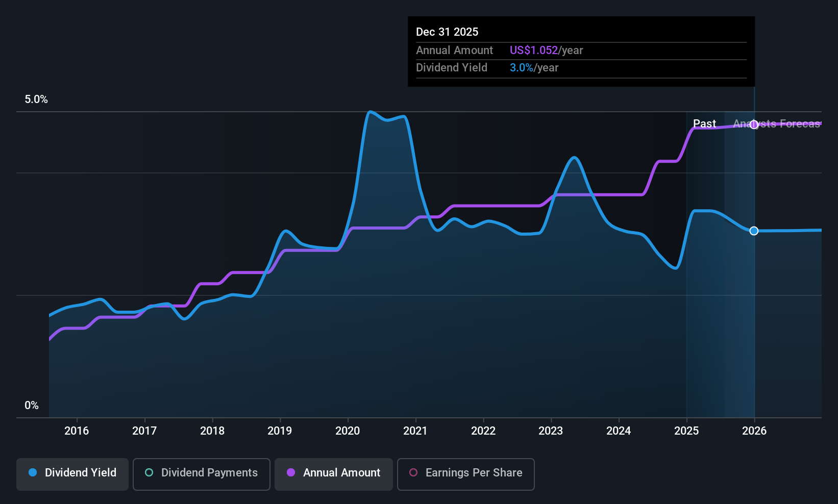Click the blue dot icon beside Dividend Yield
838x504 pixels.
tap(33, 472)
